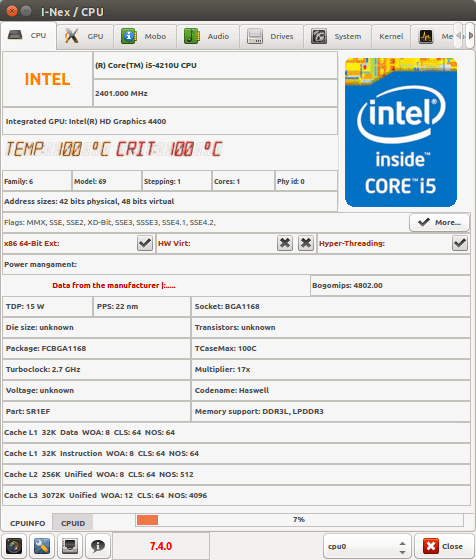This screenshot has width=476, height=560.
Task: Open the System tab
Action: tap(337, 36)
